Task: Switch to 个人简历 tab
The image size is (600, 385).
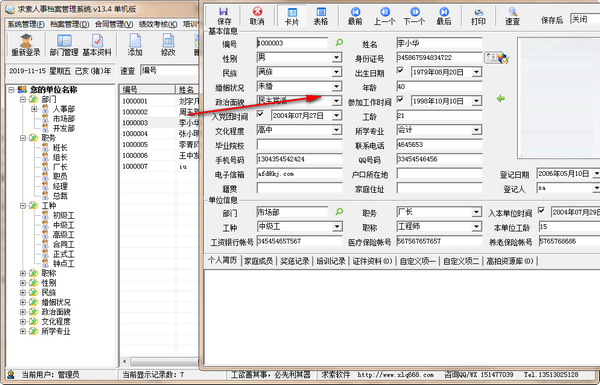Action: [x=223, y=261]
